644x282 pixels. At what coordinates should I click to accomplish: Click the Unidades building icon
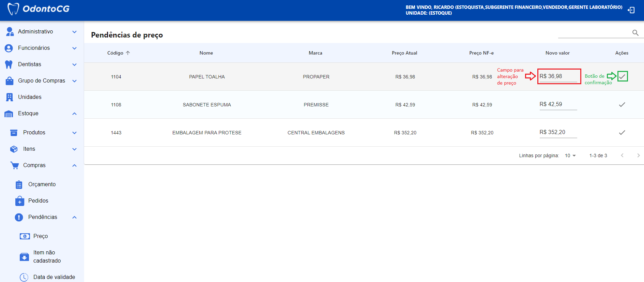click(9, 97)
